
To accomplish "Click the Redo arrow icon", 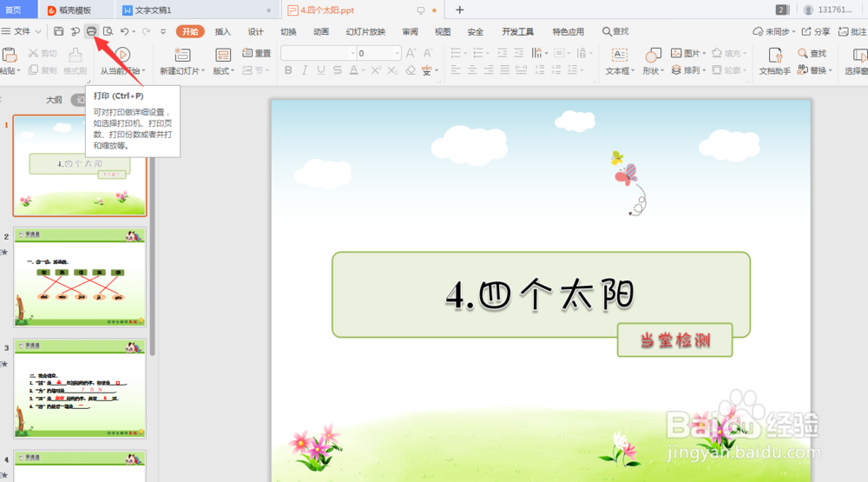I will coord(146,31).
